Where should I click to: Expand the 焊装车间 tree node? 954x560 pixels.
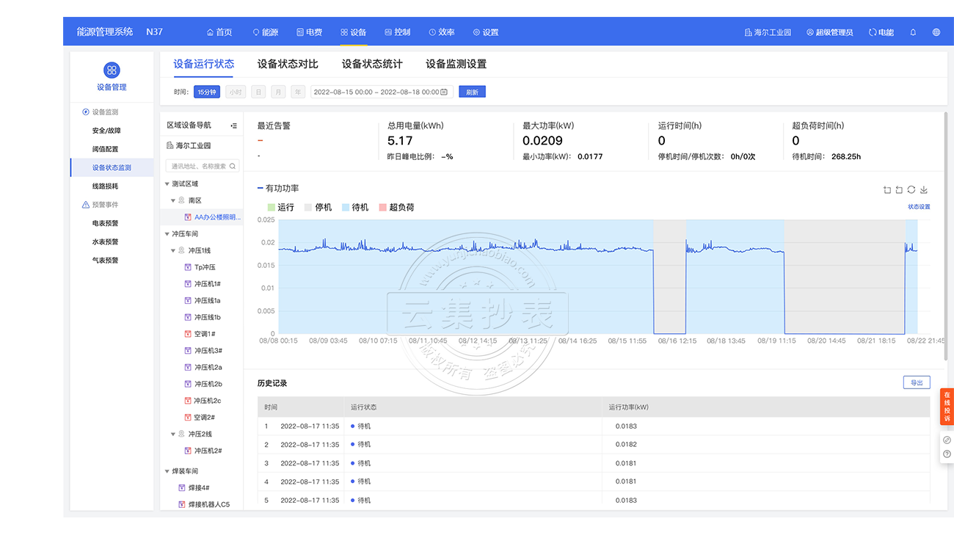coord(167,471)
